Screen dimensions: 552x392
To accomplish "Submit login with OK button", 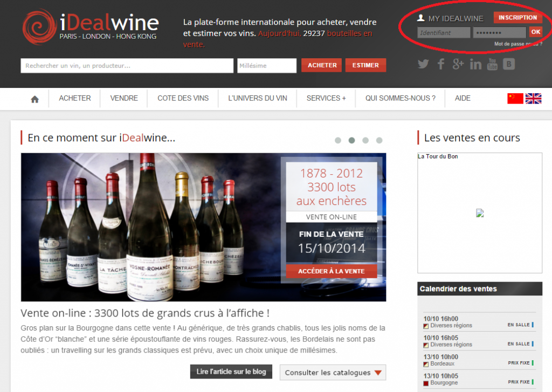I will pos(536,32).
